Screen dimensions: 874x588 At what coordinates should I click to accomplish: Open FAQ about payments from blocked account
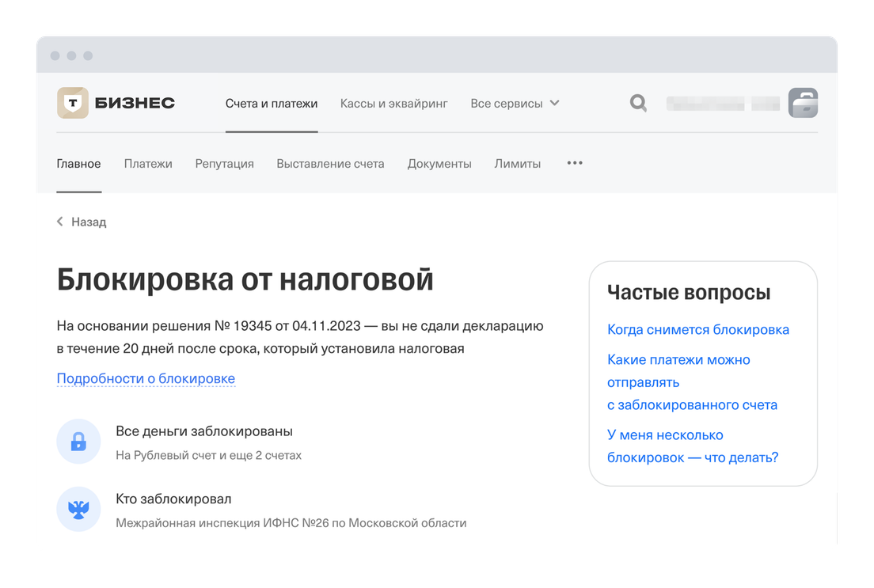coord(691,382)
